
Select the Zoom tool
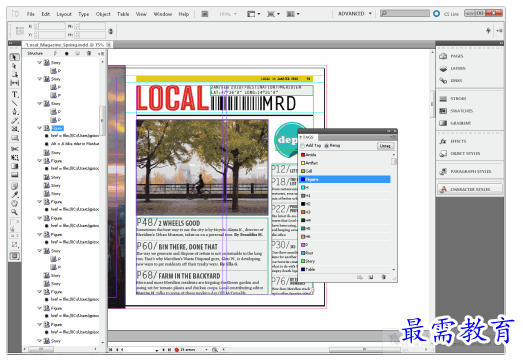coord(15,212)
